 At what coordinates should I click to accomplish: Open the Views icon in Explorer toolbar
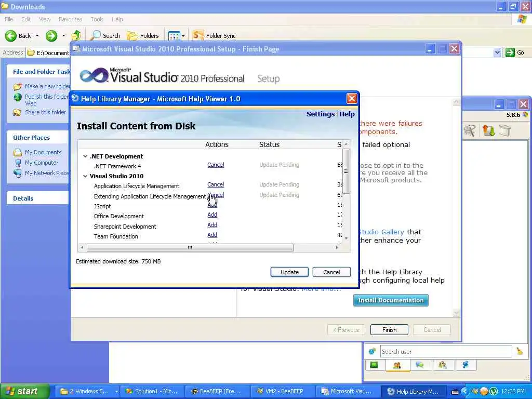pos(174,36)
